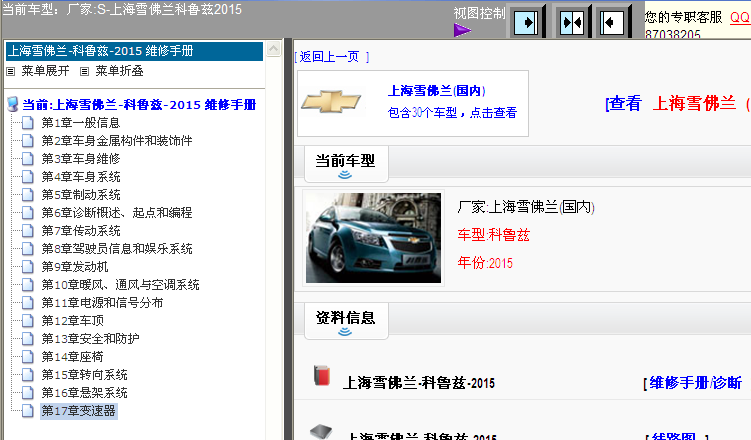Open chapter 第11章电源和信号分布
This screenshot has height=440, width=751.
point(102,303)
